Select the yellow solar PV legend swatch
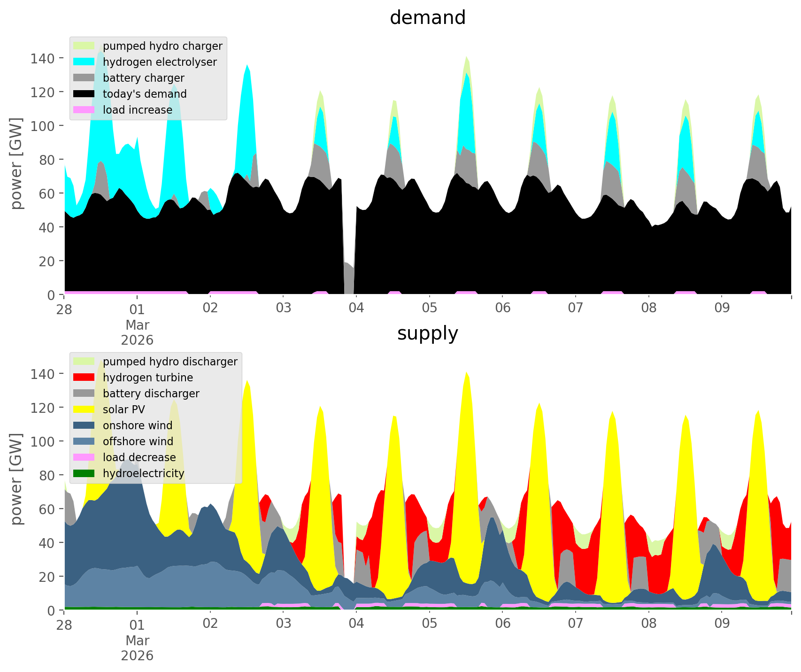801x672 pixels. tap(85, 409)
